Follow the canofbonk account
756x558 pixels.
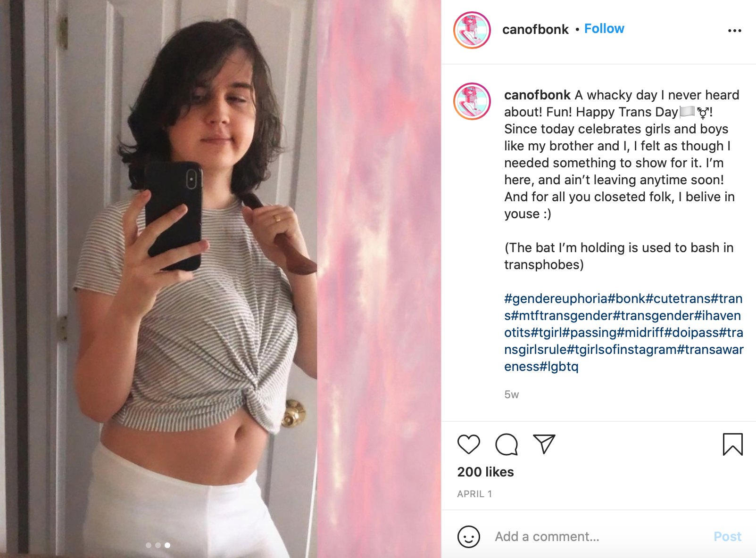pos(604,29)
